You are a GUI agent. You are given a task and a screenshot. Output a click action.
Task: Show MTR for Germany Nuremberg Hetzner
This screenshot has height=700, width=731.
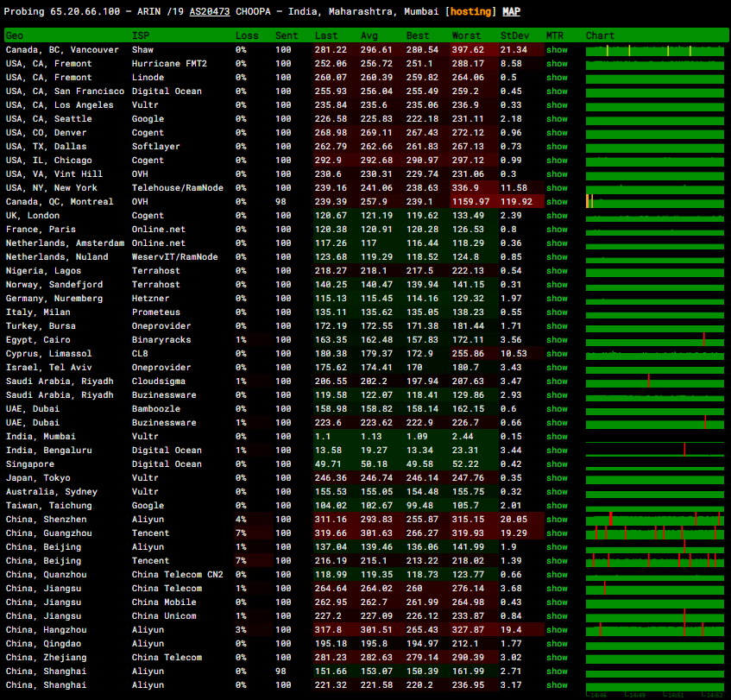pyautogui.click(x=557, y=299)
